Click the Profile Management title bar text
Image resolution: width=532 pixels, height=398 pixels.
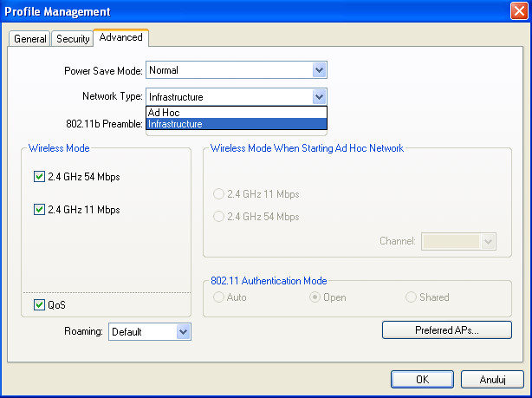coord(57,11)
